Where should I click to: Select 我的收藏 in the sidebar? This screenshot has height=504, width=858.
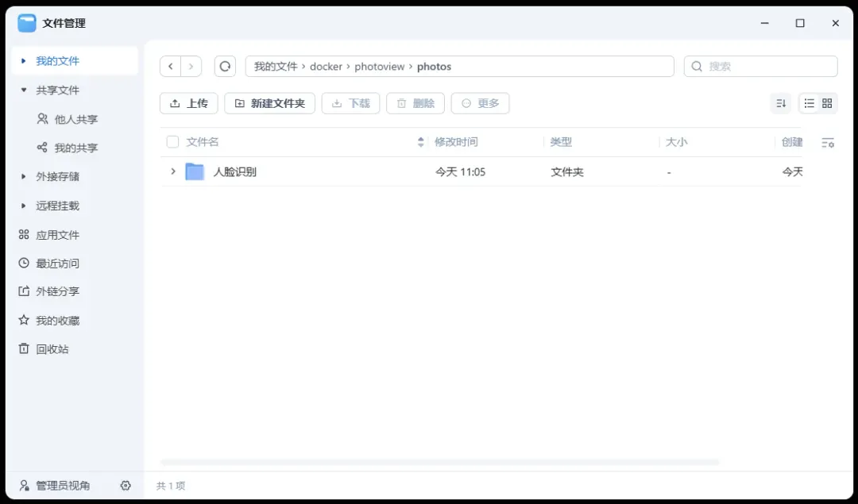click(x=57, y=321)
